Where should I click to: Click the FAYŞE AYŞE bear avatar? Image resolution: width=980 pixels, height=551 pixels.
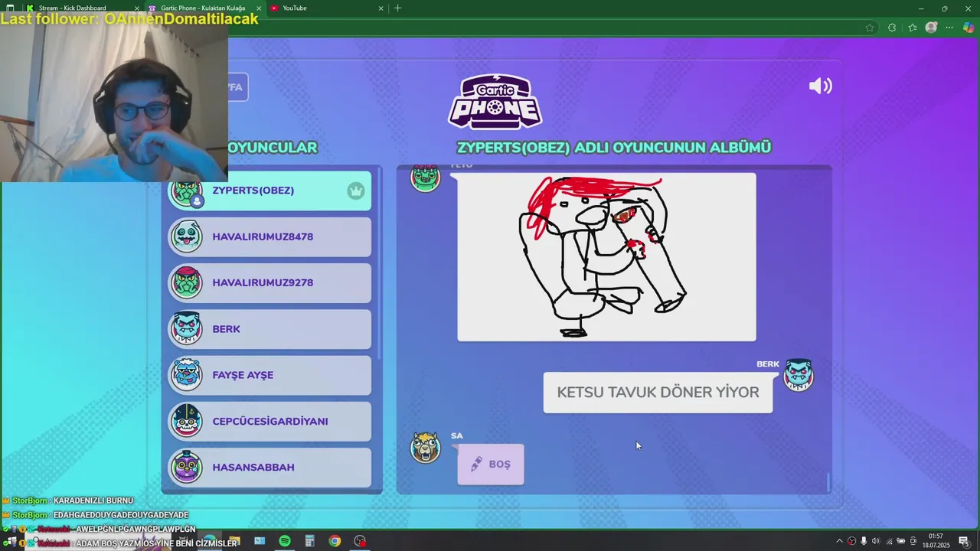[x=187, y=374]
